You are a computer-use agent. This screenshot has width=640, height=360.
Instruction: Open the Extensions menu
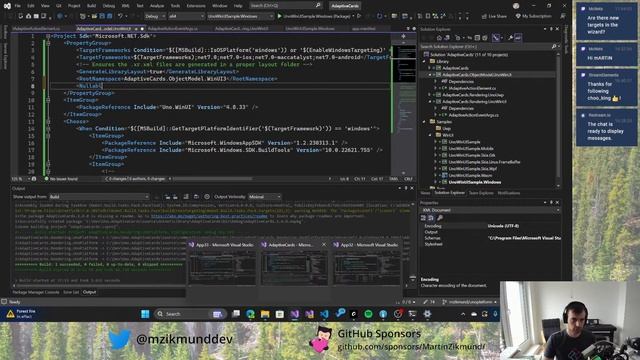196,6
